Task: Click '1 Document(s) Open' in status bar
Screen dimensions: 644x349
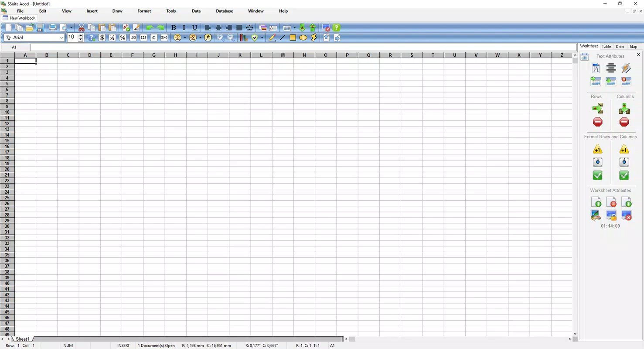Action: click(157, 346)
